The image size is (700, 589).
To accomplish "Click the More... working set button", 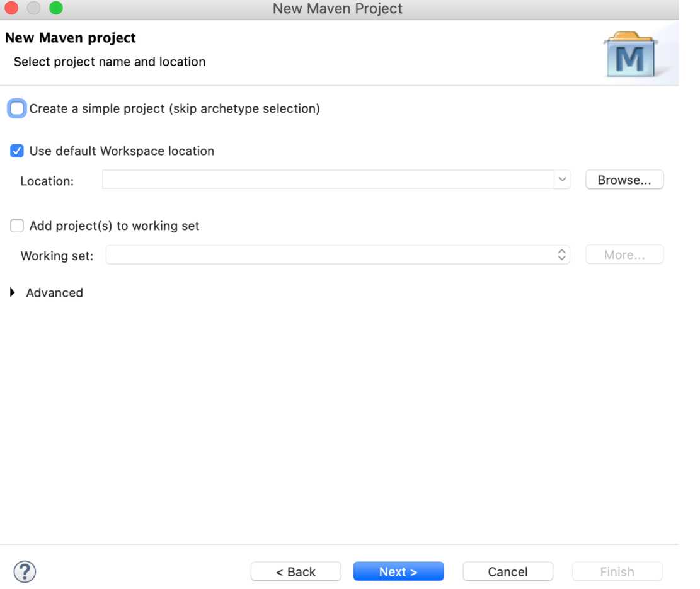I will [624, 254].
